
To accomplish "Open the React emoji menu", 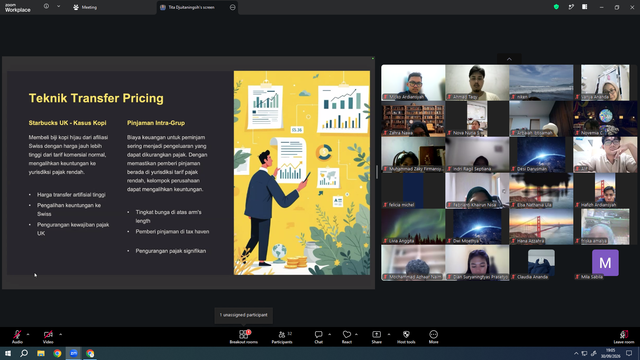I will click(347, 337).
